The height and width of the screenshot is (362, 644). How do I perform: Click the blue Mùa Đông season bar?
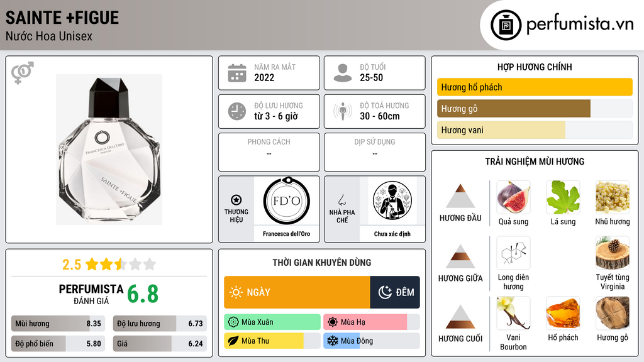[x=341, y=341]
